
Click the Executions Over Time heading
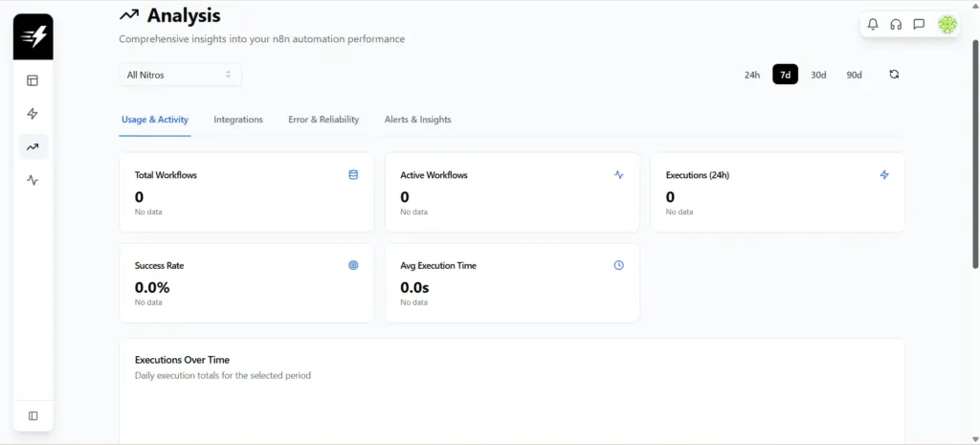[182, 360]
